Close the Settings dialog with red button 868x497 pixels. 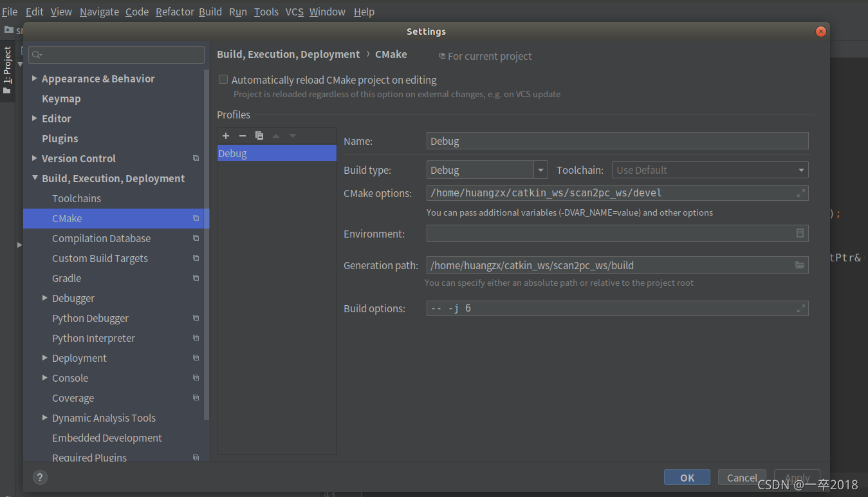pos(820,31)
